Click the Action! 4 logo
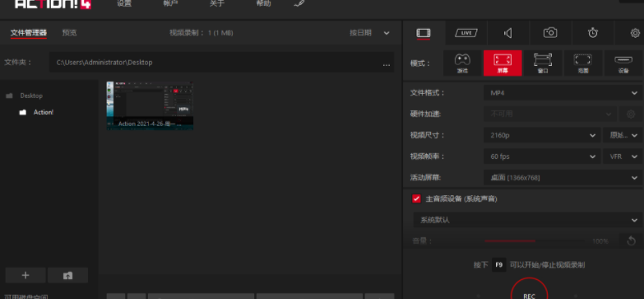This screenshot has height=299, width=644. (x=53, y=4)
